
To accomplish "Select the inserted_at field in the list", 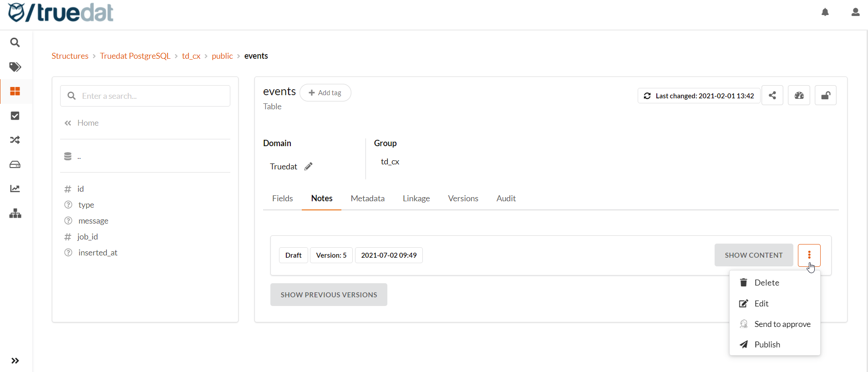I will 97,253.
